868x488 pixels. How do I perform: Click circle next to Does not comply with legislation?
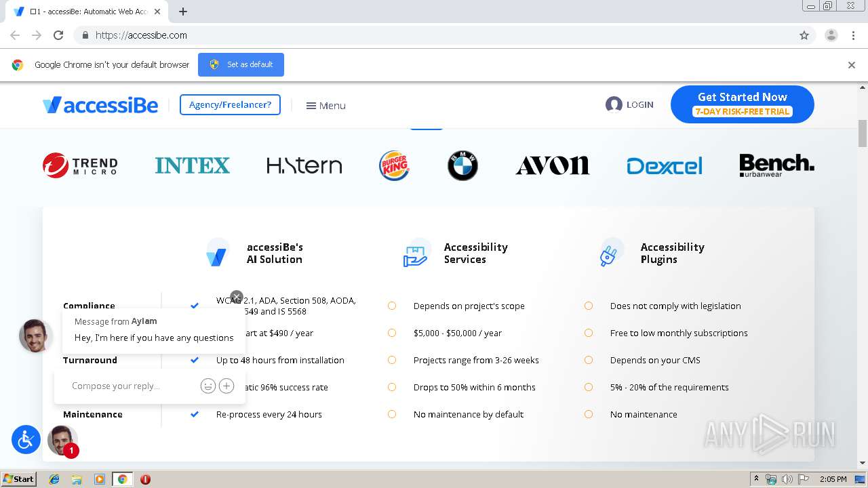click(589, 306)
